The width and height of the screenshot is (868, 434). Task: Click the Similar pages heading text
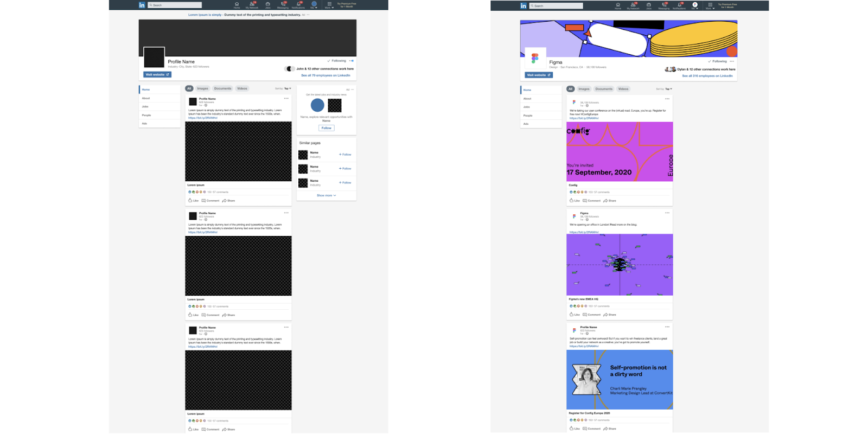[310, 143]
